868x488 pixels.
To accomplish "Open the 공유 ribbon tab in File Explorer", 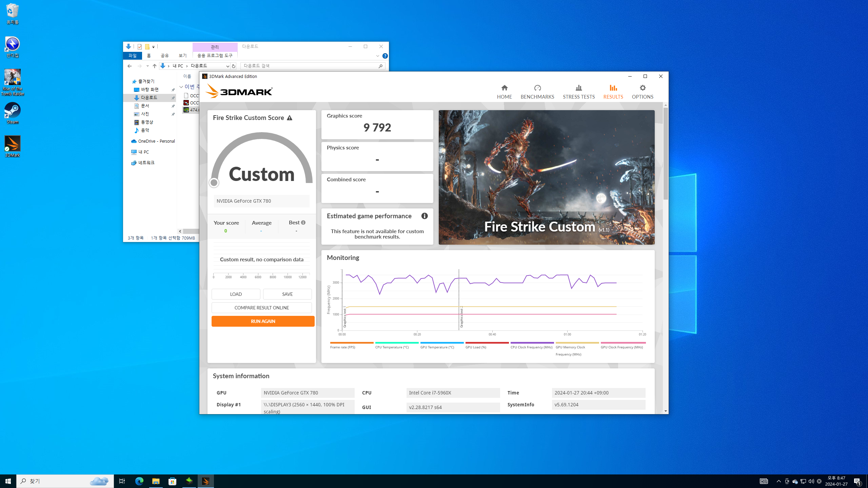I will point(165,56).
